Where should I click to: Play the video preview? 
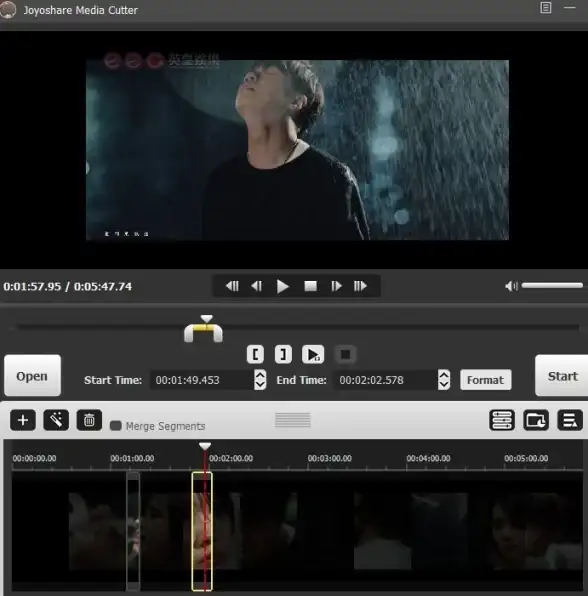[x=282, y=286]
